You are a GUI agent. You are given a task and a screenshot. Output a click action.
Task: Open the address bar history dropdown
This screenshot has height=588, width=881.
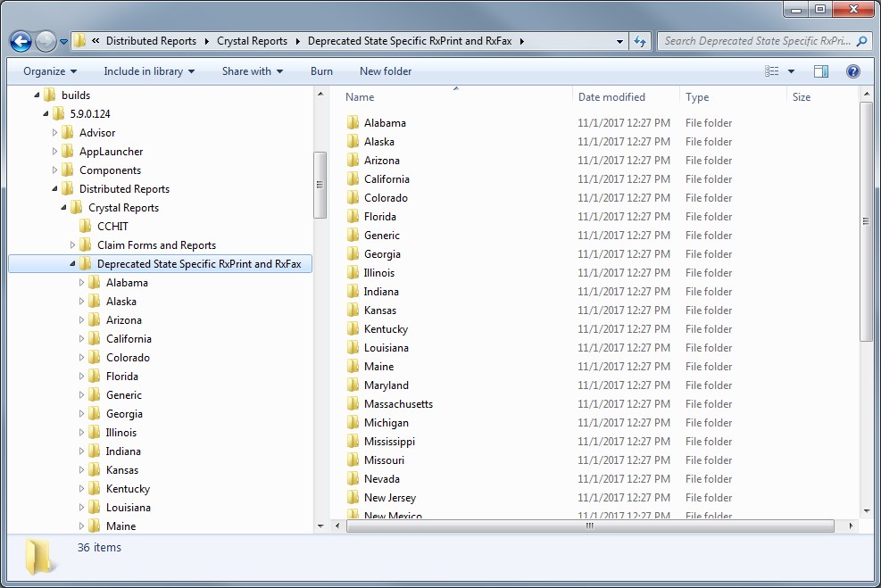click(619, 40)
